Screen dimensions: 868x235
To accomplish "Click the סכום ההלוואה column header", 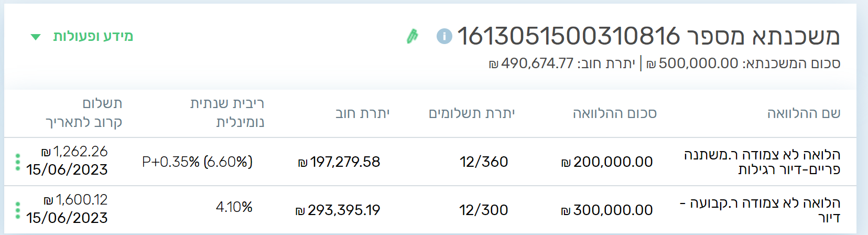I will pos(614,113).
